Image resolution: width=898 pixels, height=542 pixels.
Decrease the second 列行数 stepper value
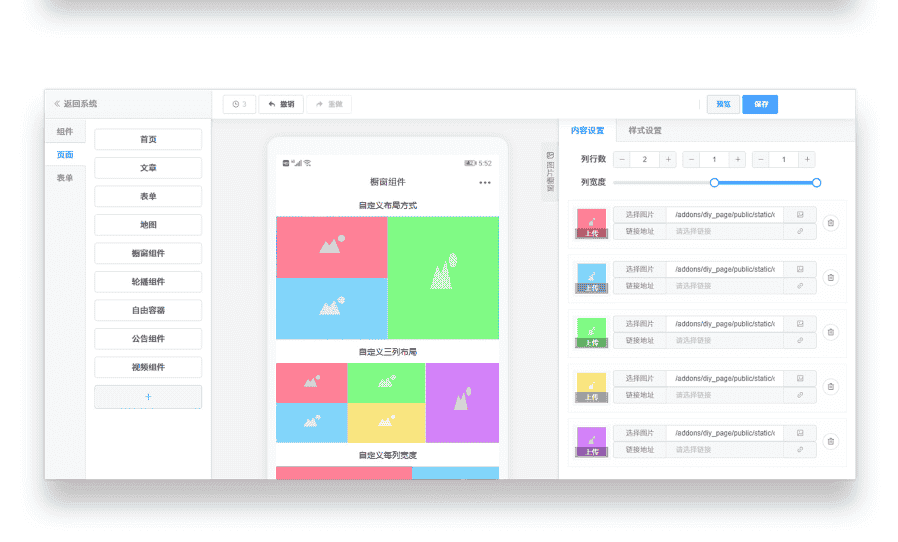[691, 159]
